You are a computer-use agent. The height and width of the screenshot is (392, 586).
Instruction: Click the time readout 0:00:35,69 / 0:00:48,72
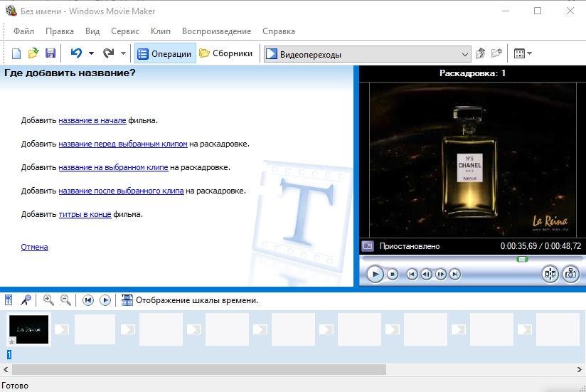[x=540, y=246]
